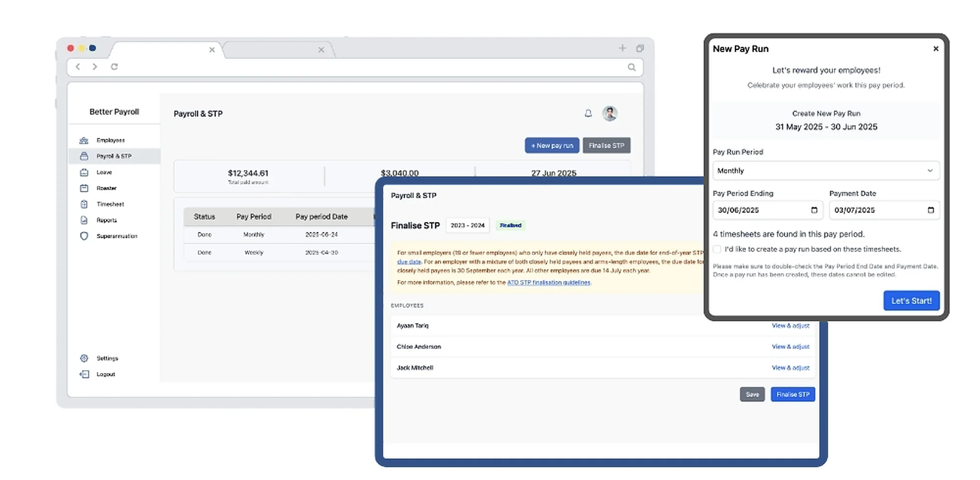Open calendar picker for Payment Date
This screenshot has height=480, width=980.
(x=931, y=210)
